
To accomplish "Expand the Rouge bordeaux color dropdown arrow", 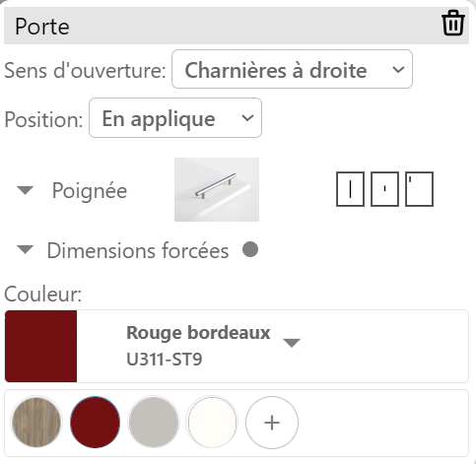I will pyautogui.click(x=292, y=343).
